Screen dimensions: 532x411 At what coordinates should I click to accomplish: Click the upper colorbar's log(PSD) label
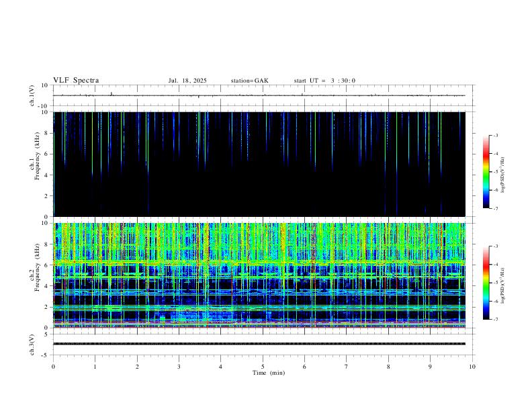[502, 175]
